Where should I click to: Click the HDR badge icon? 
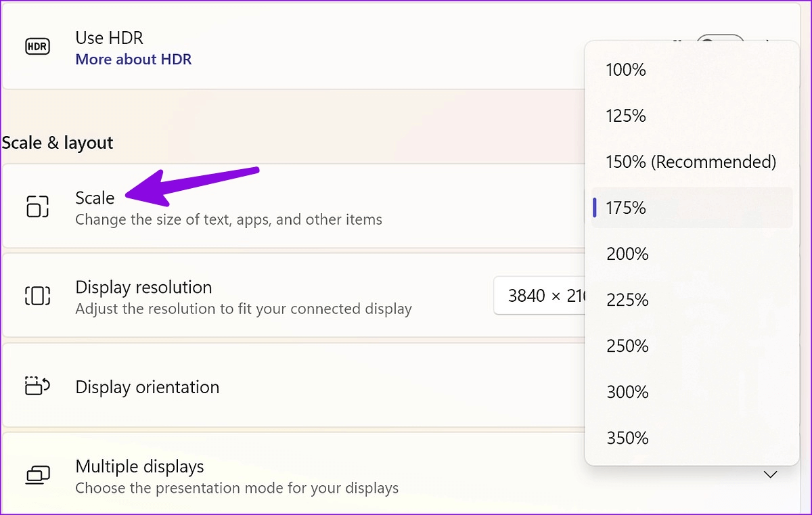pyautogui.click(x=37, y=47)
